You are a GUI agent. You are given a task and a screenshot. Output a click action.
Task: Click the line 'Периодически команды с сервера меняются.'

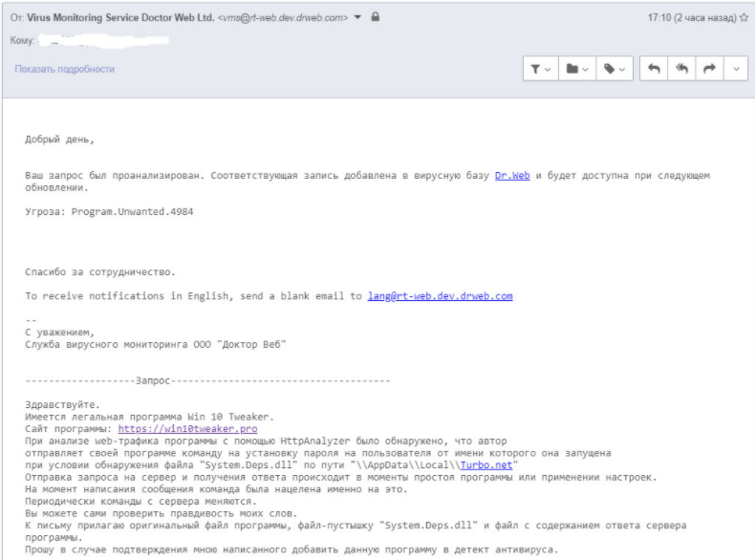click(141, 502)
